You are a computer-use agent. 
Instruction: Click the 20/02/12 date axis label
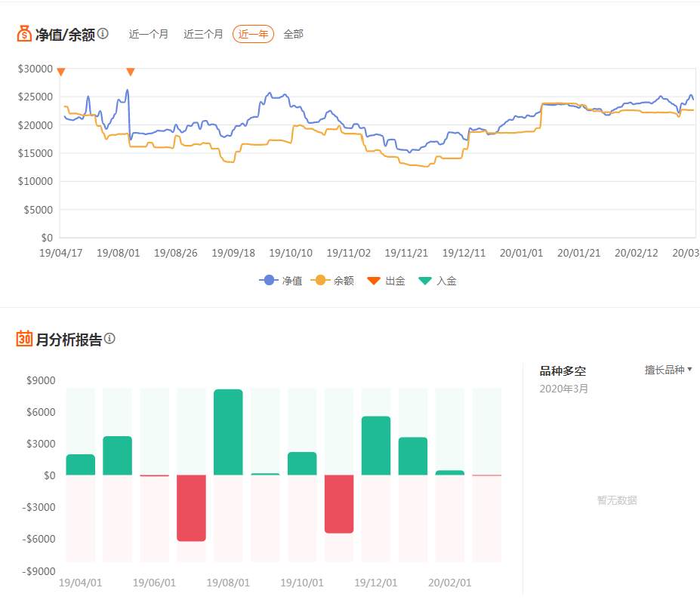click(636, 253)
